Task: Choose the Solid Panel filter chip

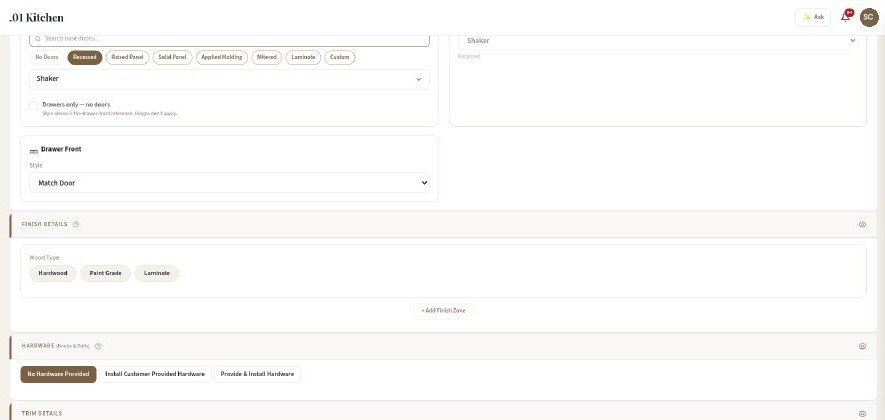Action: click(173, 58)
